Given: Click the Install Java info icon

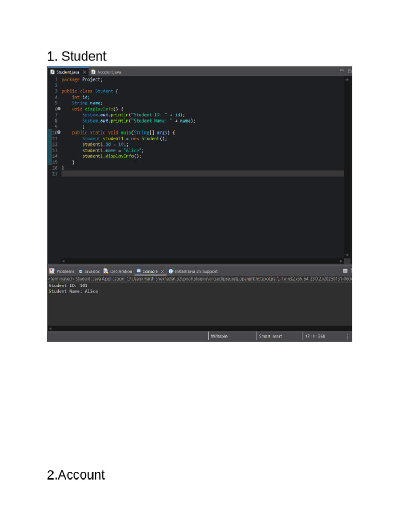Looking at the screenshot, I should click(x=171, y=271).
